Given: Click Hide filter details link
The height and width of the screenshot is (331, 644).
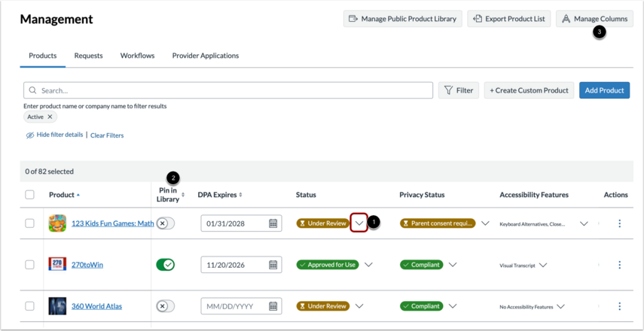Looking at the screenshot, I should [x=55, y=135].
